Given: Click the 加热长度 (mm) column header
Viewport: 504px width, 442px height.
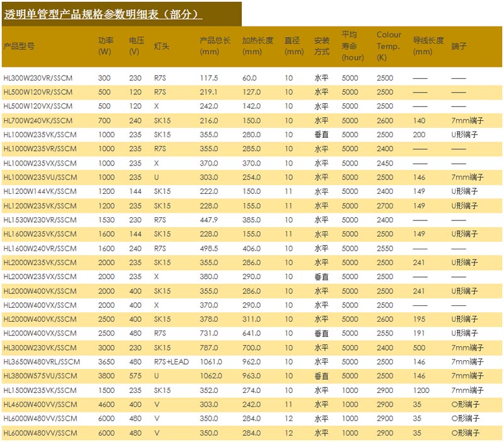Looking at the screenshot, I should (x=258, y=46).
